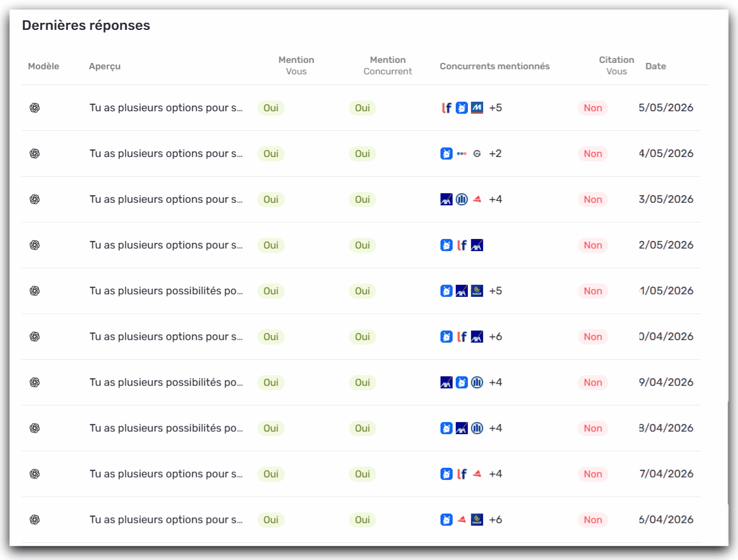Click the red sail logo in the 6/04/2026 row
Screen dimensions: 738x560
coord(461,519)
